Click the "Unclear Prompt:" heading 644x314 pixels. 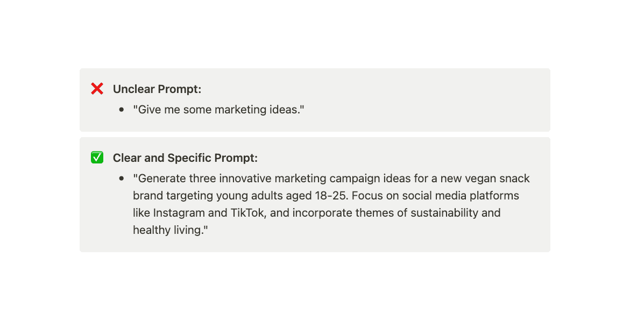click(157, 89)
